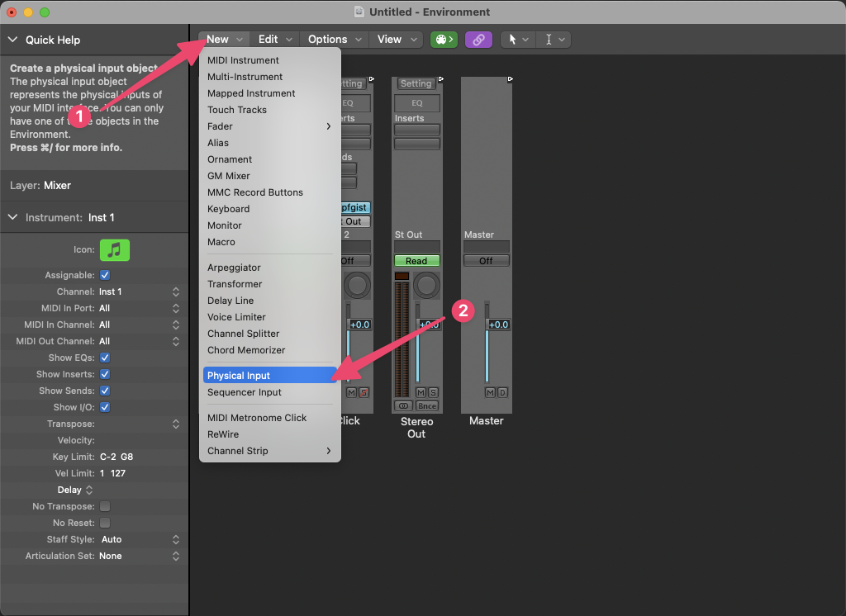Collapse the Quick Help section

[13, 40]
